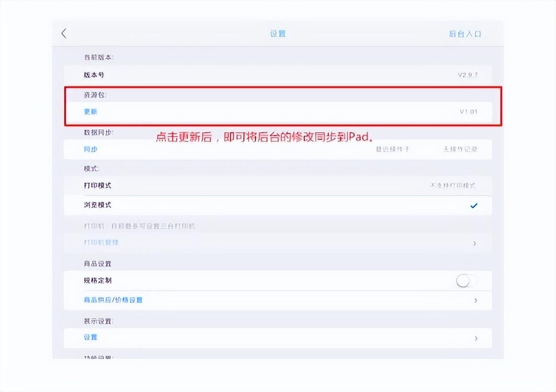Expand 商品供应/价格设置 via its chevron
Viewport: 556px width, 392px height.
click(x=475, y=300)
